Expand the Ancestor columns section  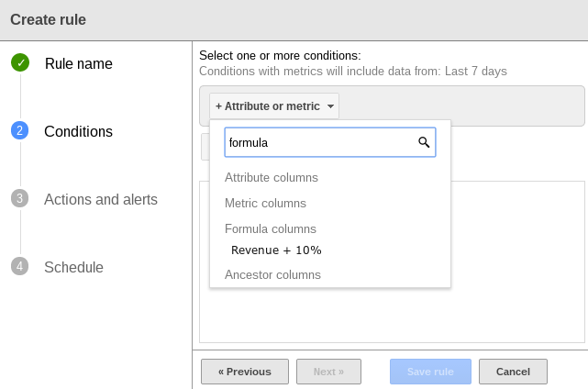coord(272,274)
